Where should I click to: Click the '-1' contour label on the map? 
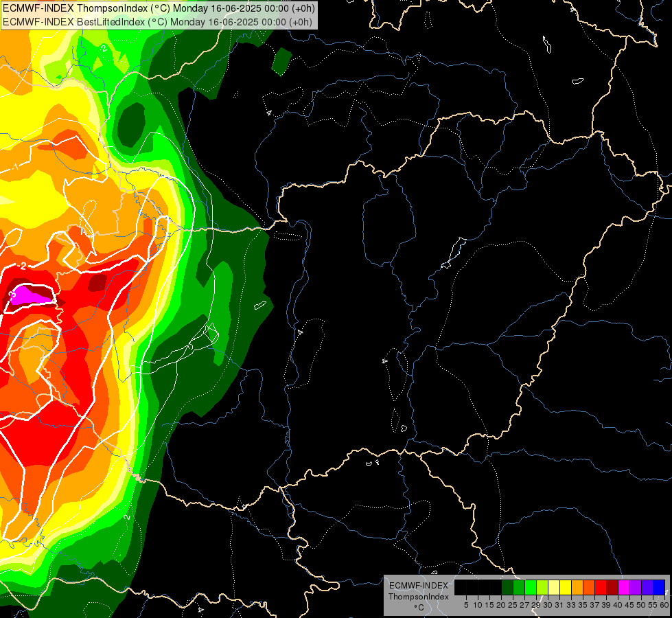tap(15, 166)
